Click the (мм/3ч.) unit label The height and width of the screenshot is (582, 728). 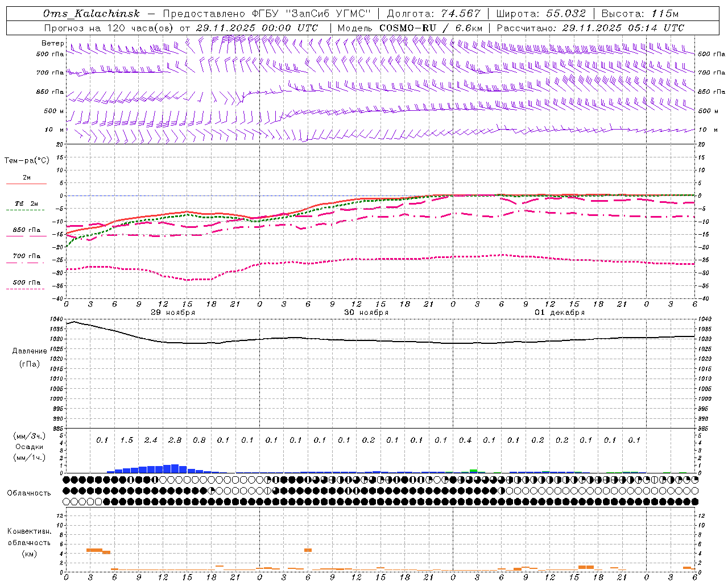click(x=30, y=436)
